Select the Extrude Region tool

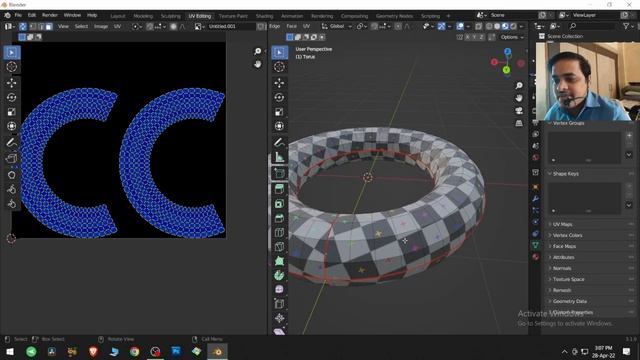[280, 189]
